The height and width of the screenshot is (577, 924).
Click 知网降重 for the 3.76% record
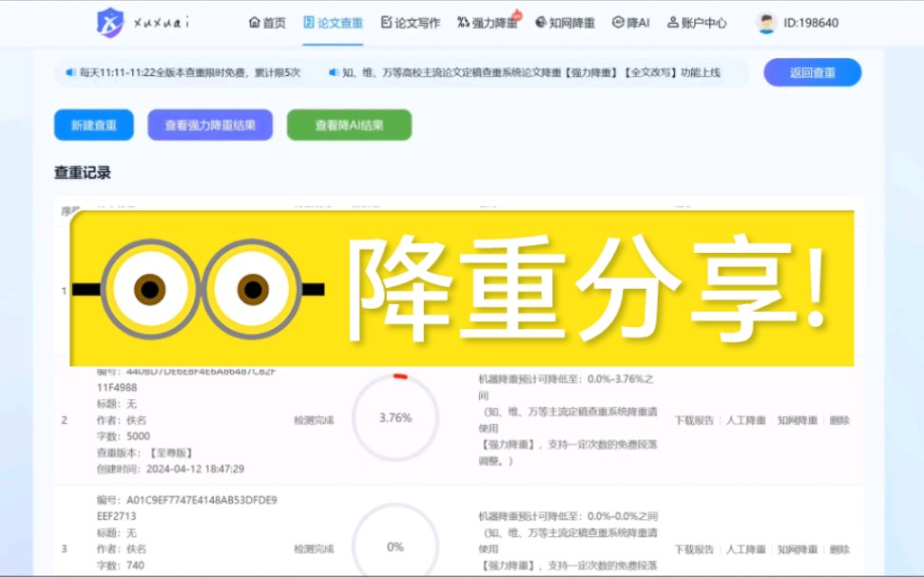798,420
